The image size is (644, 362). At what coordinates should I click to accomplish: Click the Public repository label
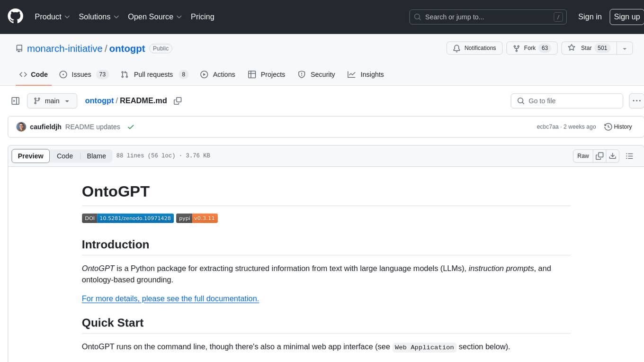click(x=161, y=48)
